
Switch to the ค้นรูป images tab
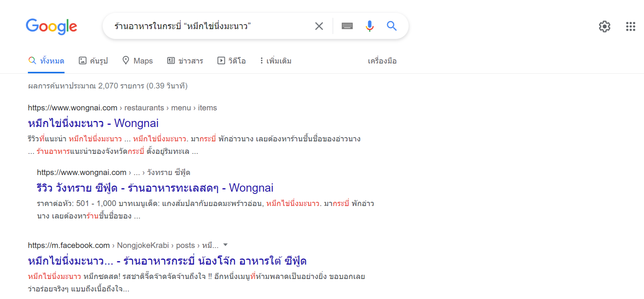click(x=93, y=61)
